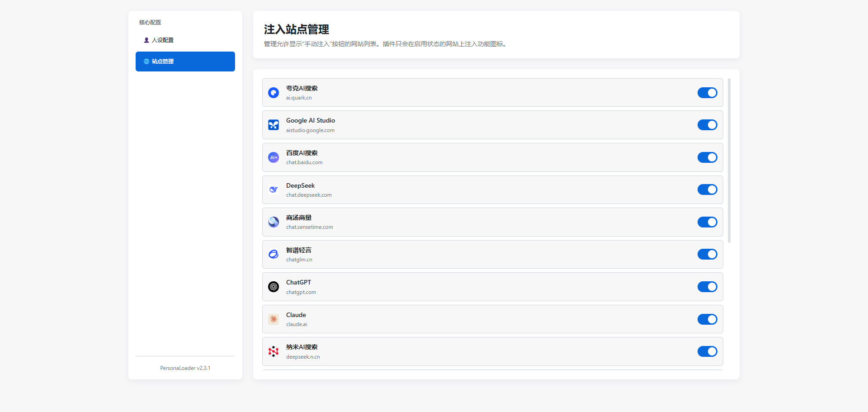Click the claude.ai domain text

pos(297,324)
